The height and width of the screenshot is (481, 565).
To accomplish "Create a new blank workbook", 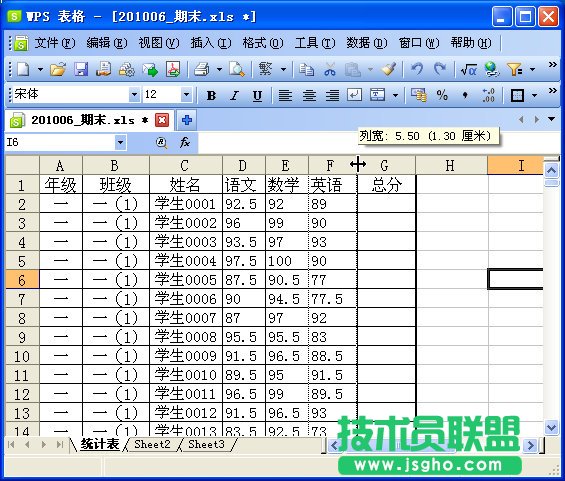I will tap(23, 69).
